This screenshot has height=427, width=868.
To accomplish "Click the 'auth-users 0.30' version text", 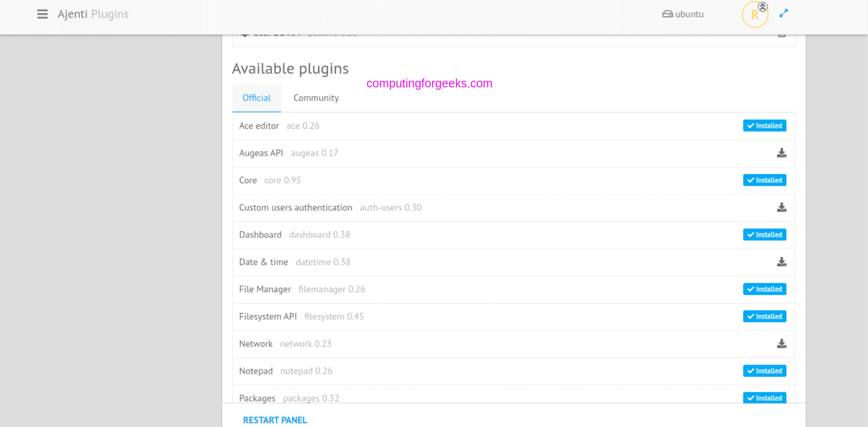I will [x=391, y=208].
